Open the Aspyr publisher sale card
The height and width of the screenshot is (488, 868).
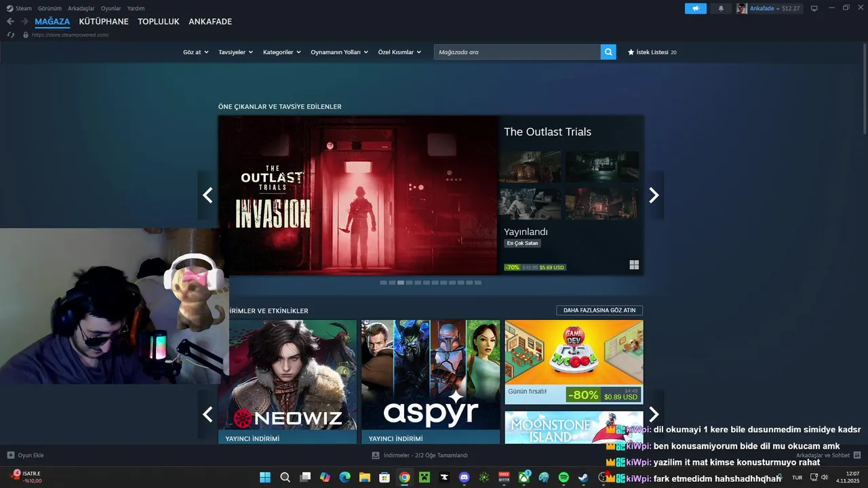(x=431, y=382)
